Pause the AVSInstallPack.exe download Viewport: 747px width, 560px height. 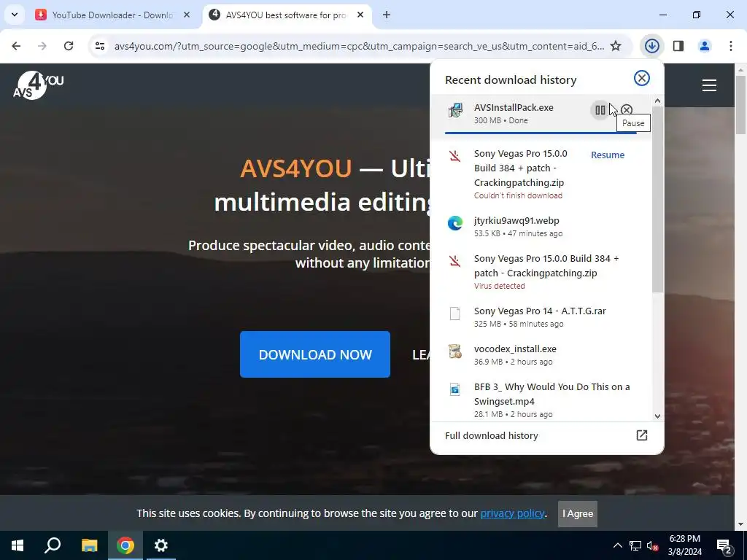tap(600, 111)
